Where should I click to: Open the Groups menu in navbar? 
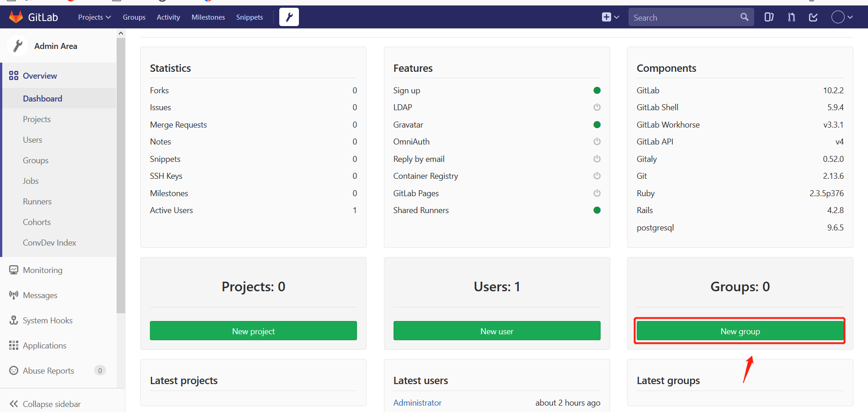coord(134,17)
